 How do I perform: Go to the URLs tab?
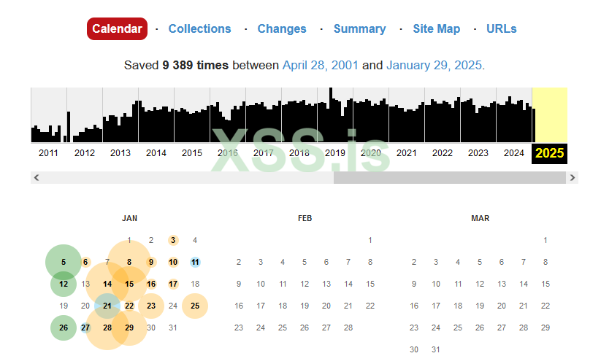click(502, 29)
